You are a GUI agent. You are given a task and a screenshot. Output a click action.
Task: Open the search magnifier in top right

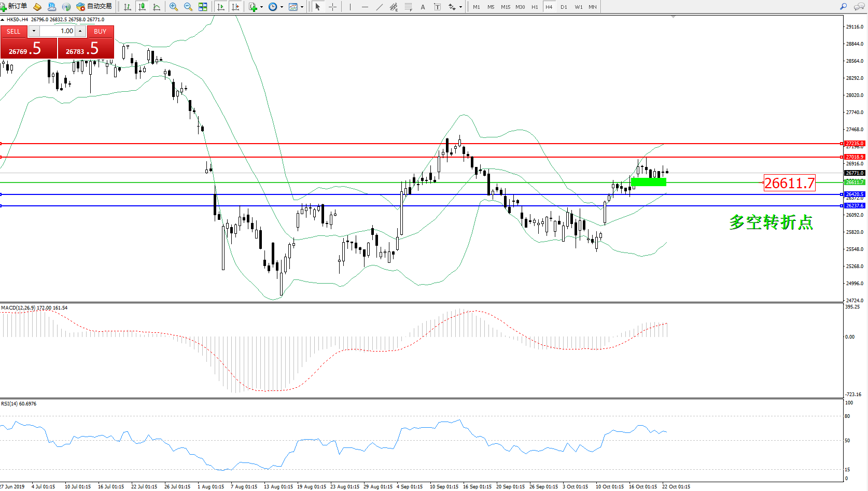(x=843, y=7)
